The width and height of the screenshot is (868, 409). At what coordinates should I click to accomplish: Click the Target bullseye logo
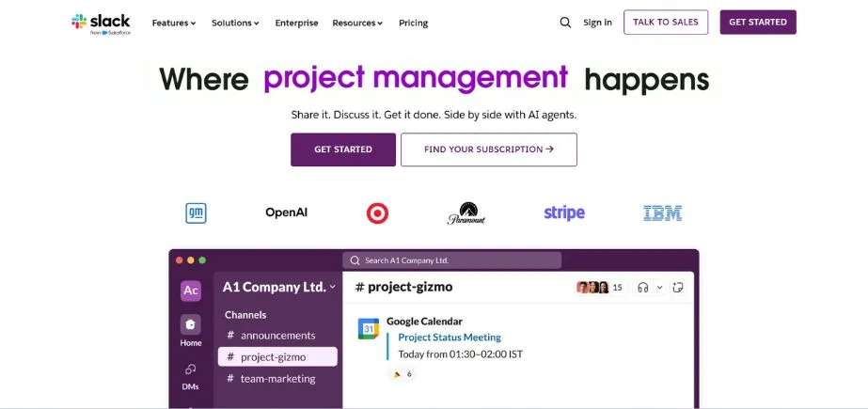[377, 213]
